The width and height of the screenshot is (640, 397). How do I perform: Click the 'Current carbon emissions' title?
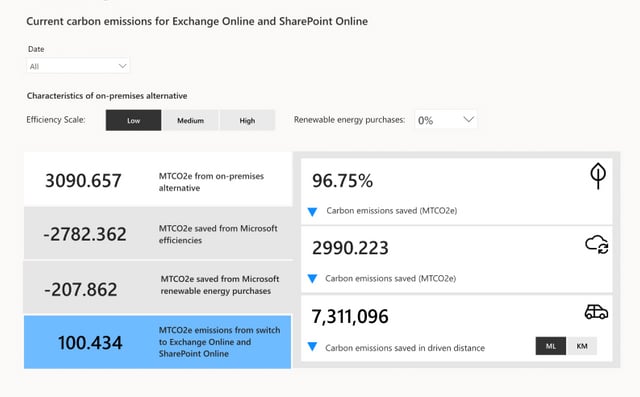point(197,21)
